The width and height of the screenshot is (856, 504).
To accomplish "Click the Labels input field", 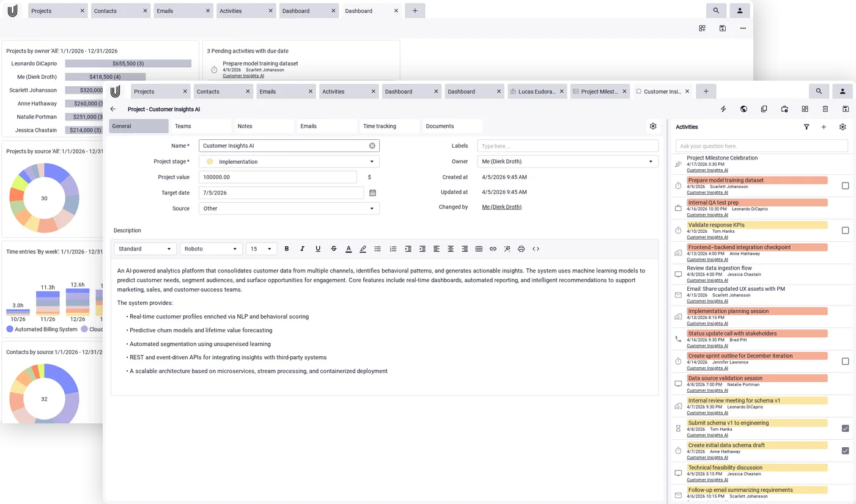I will pyautogui.click(x=567, y=146).
